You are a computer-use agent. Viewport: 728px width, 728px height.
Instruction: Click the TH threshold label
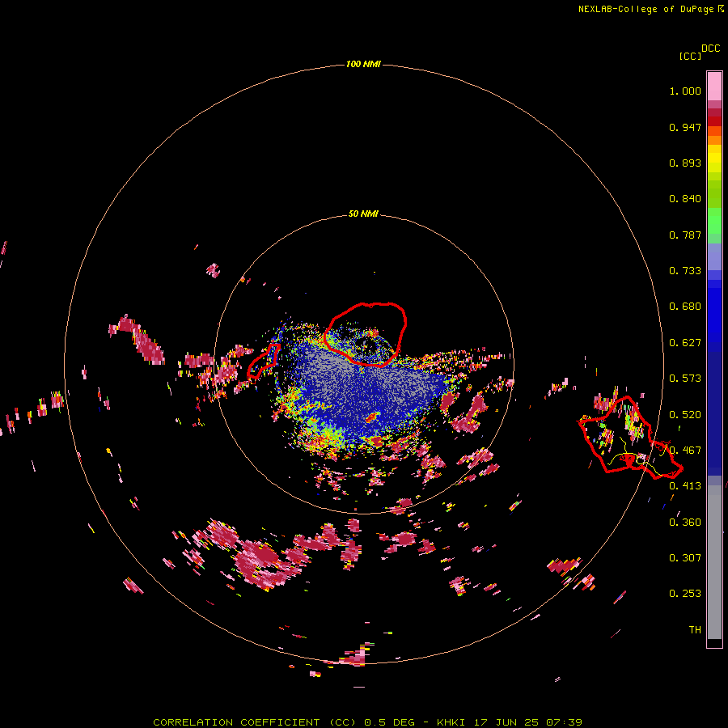pos(695,630)
